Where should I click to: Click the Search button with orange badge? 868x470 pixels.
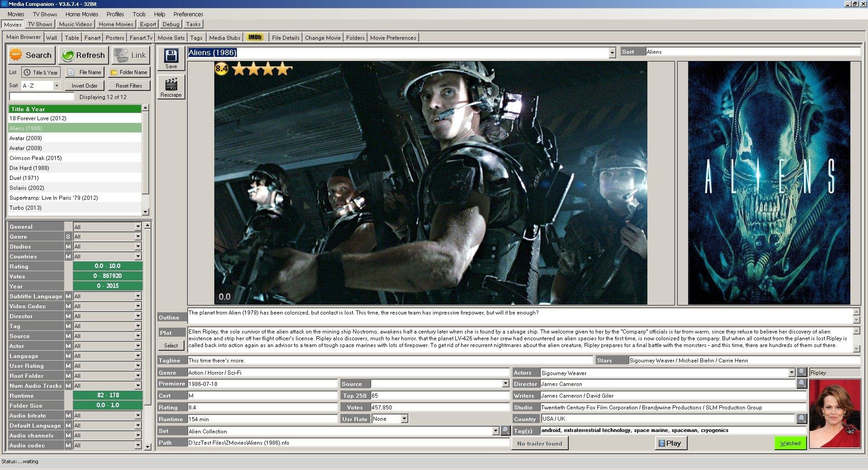pos(32,55)
